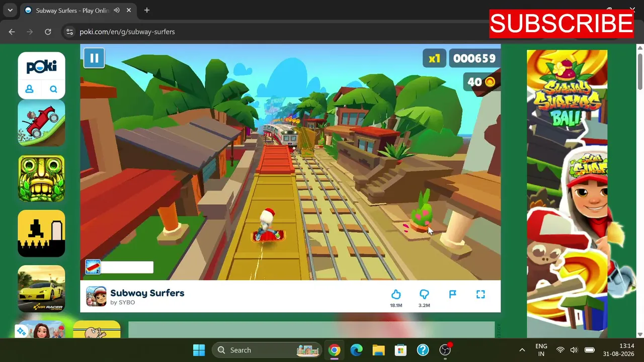The image size is (644, 362).
Task: Click the 18.1M likes count
Action: pyautogui.click(x=396, y=305)
